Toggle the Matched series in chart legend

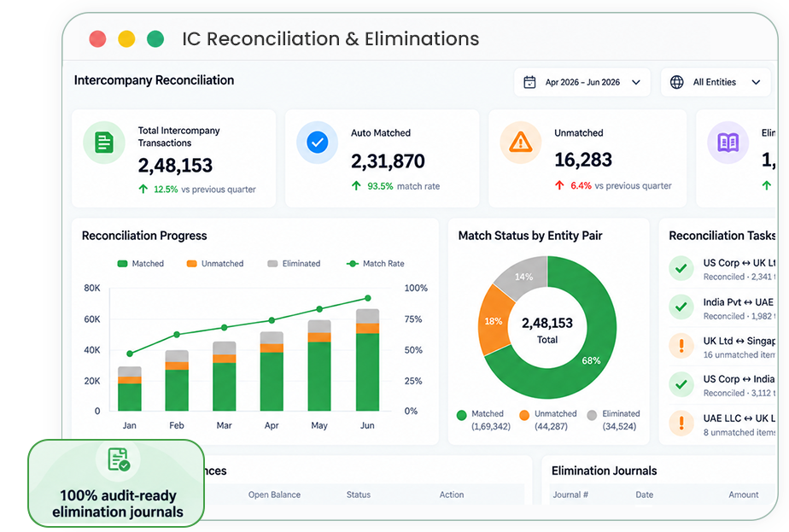point(140,263)
